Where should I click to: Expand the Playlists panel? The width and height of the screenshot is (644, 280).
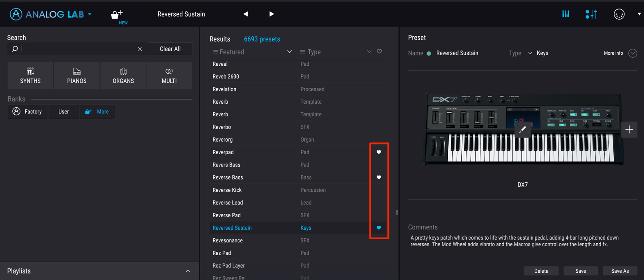click(x=188, y=271)
